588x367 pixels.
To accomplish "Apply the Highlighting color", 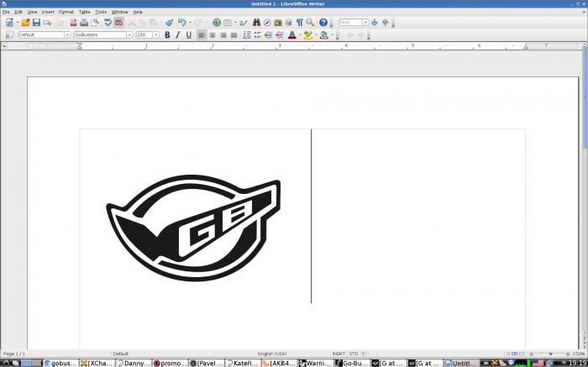I will tap(308, 35).
